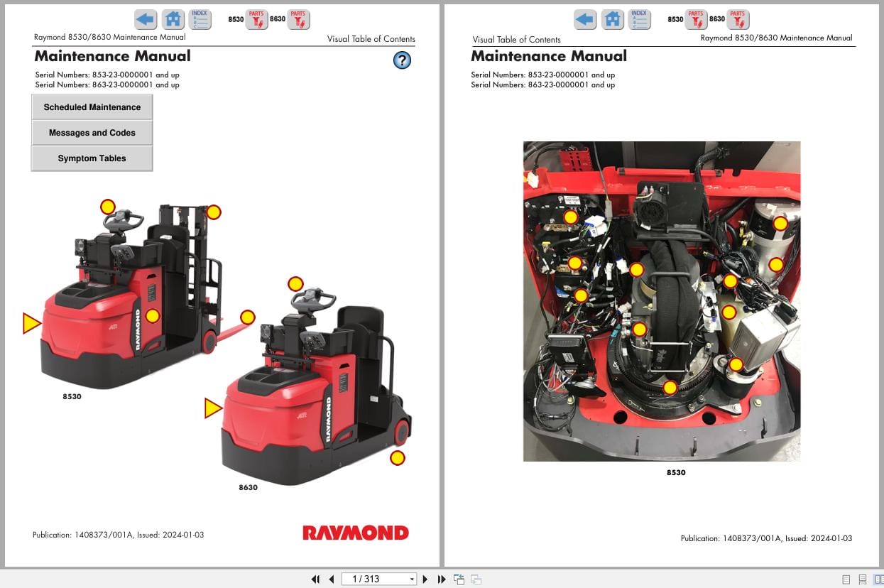Click the 8630 label under the right truck
Screen dimensions: 884x588
248,487
